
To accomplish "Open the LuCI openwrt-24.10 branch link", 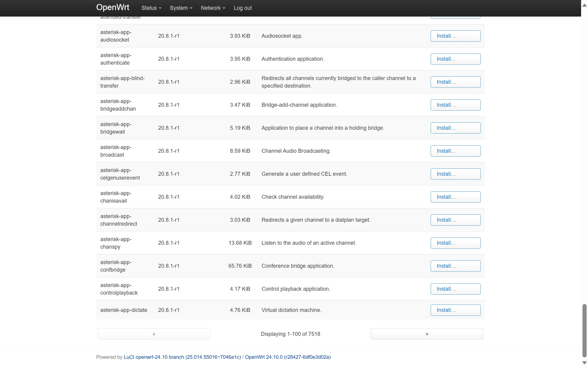I will pyautogui.click(x=182, y=357).
